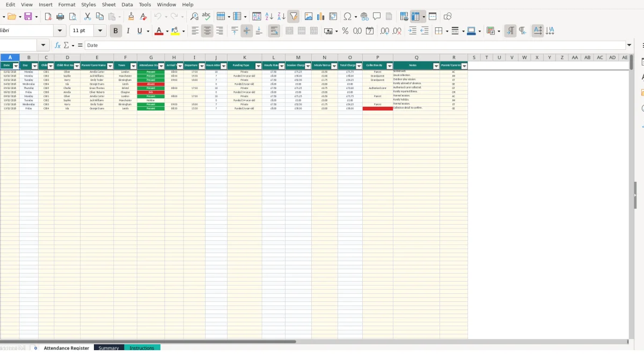This screenshot has width=644, height=362.
Task: Click the formula input line showing Date
Action: 355,46
